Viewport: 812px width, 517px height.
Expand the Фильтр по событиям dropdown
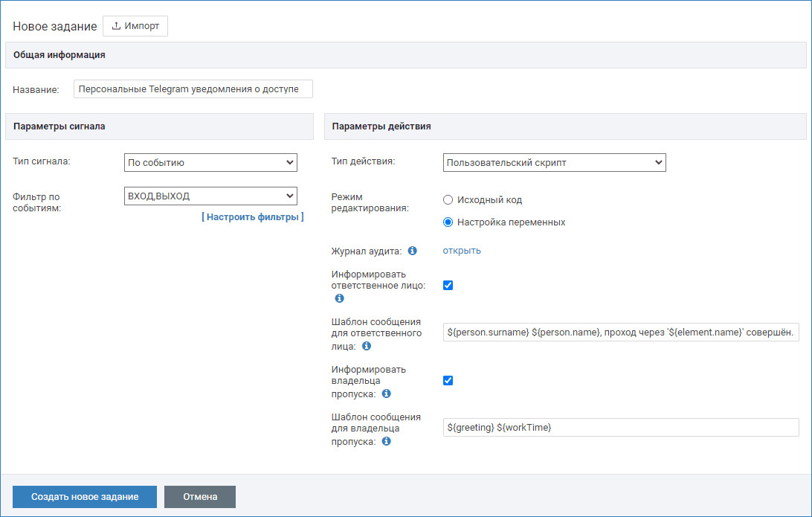click(x=210, y=196)
